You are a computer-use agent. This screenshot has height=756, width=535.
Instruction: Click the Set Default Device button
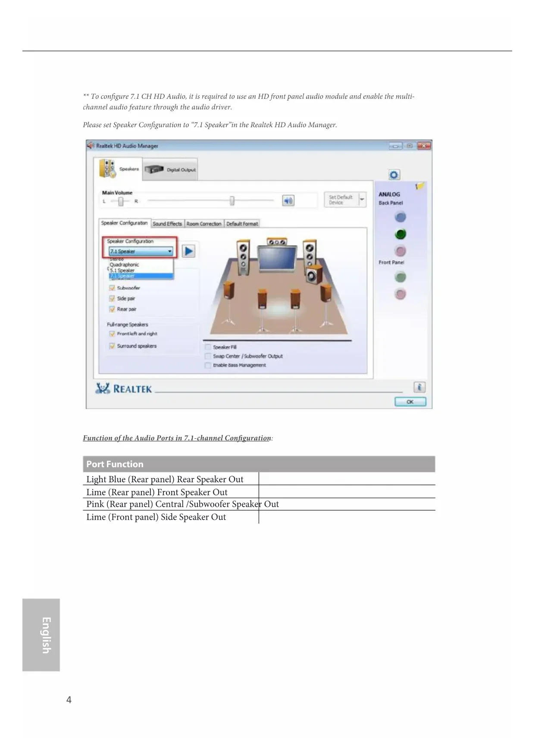point(341,200)
